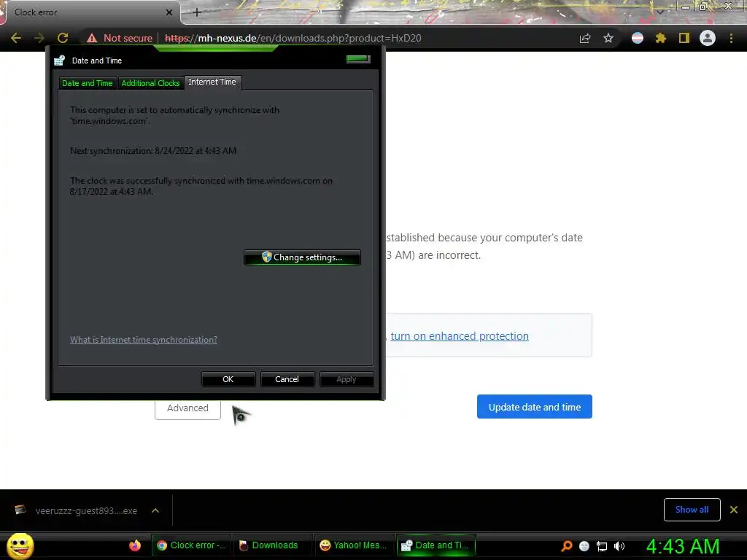This screenshot has height=560, width=747.
Task: Open the Advanced section on error page
Action: pos(187,408)
